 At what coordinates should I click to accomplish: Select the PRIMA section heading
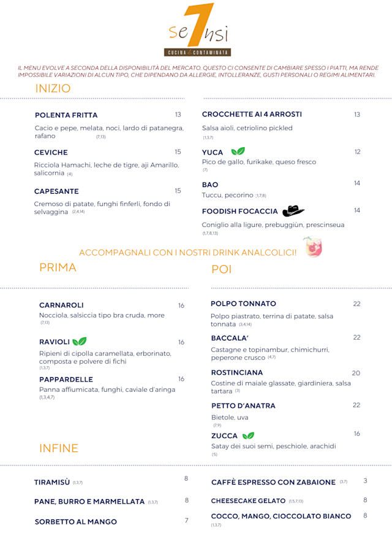[x=58, y=267]
